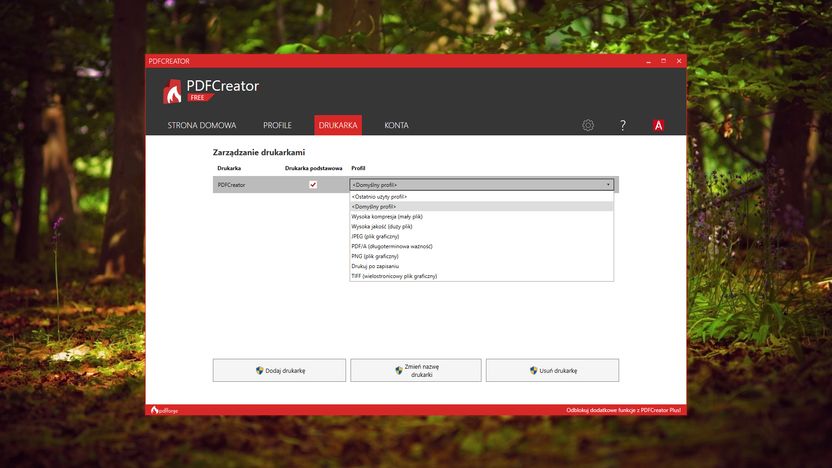
Task: Pick PNG (plik graficzny) profile
Action: point(481,256)
